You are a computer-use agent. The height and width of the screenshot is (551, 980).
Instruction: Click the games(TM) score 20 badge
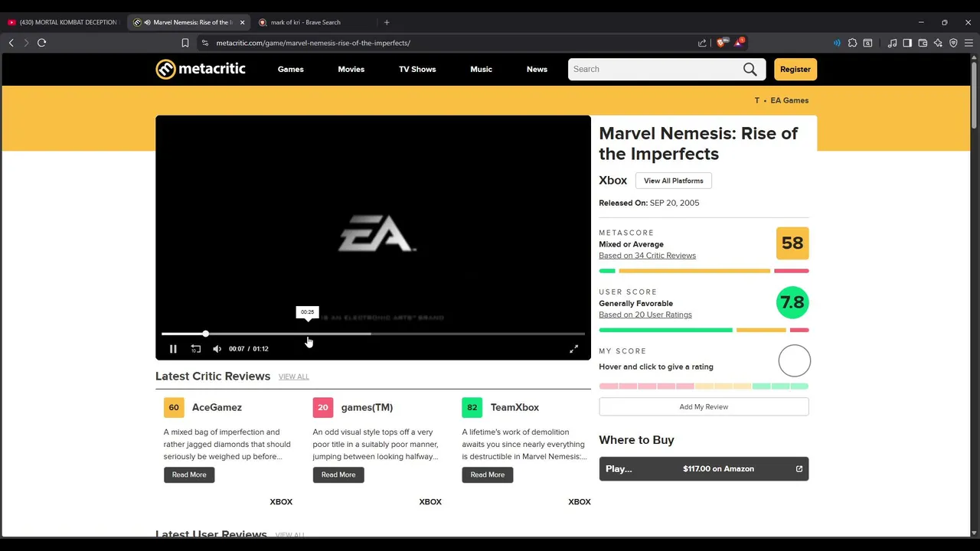323,407
